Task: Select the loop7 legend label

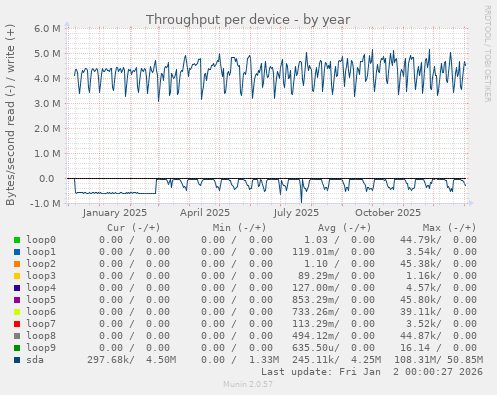Action: pos(41,324)
